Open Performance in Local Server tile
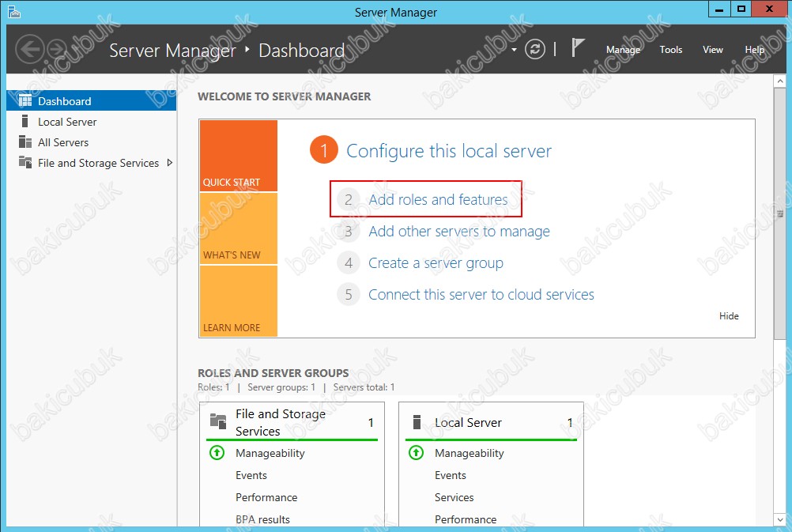 [x=466, y=519]
